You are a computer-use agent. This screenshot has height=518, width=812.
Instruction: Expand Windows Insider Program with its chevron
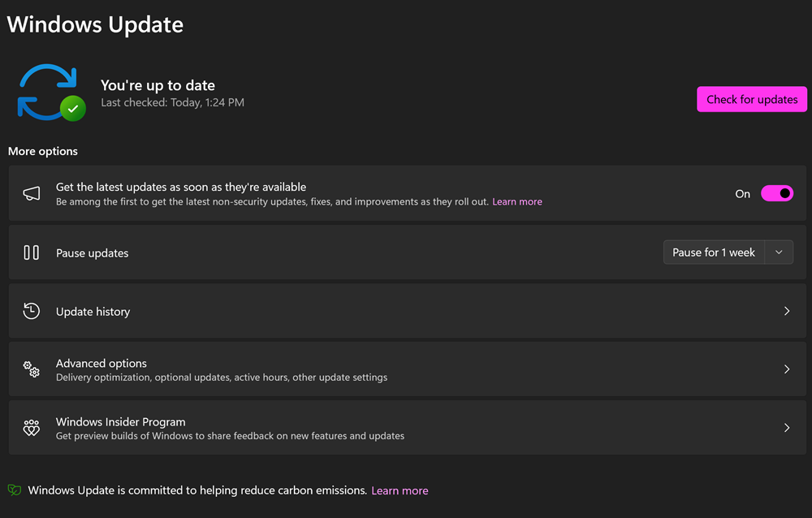(x=787, y=428)
